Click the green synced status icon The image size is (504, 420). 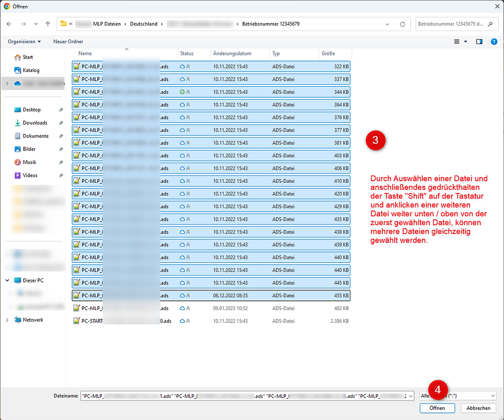[x=182, y=92]
